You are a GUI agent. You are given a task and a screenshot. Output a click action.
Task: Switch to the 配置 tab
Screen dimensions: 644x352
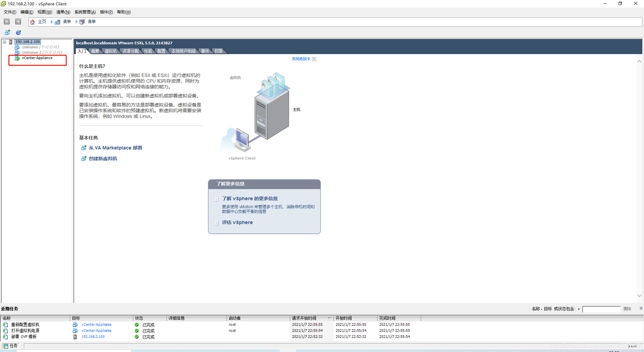pyautogui.click(x=161, y=51)
